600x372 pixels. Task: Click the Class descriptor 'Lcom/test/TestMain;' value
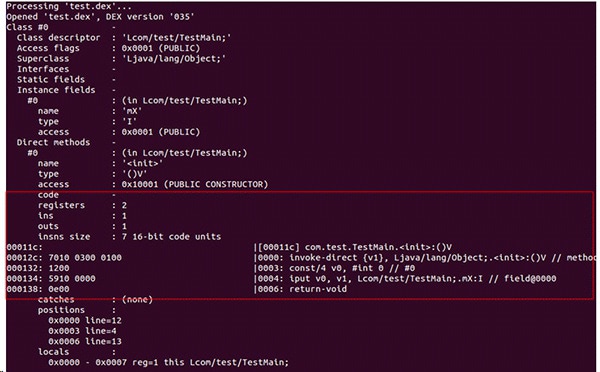click(x=177, y=38)
